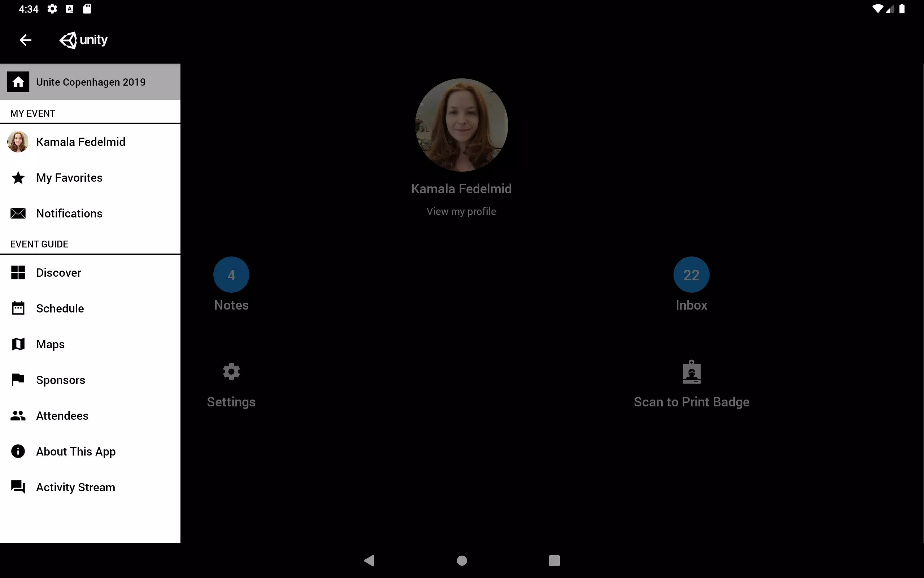Viewport: 924px width, 578px height.
Task: Tap the Android back navigation button
Action: click(369, 561)
